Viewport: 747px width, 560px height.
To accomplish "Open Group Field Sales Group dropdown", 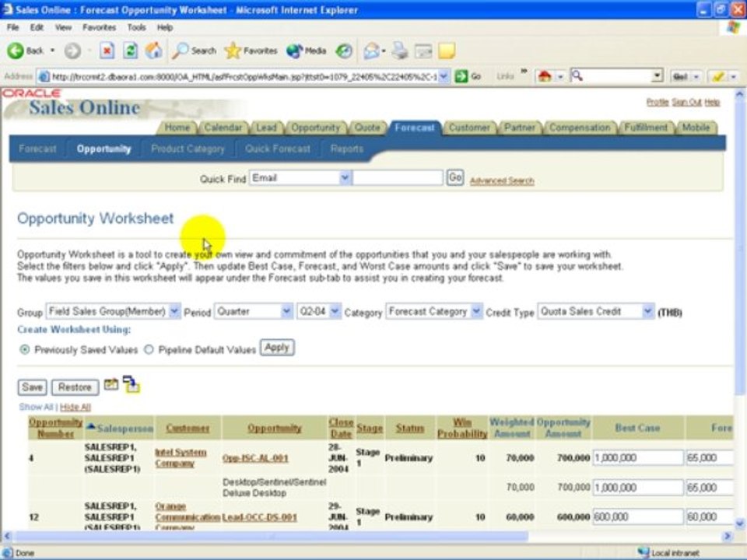I will coord(174,311).
